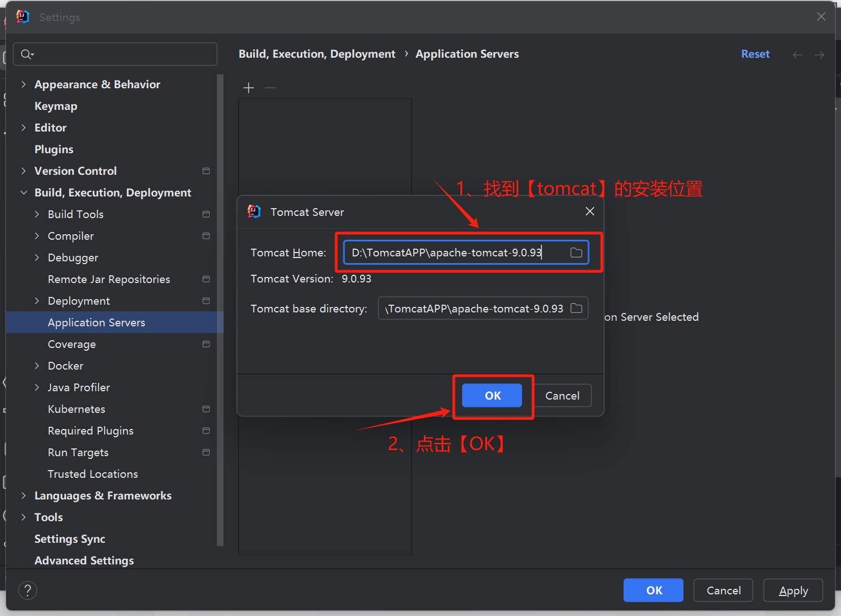Close the Settings window
The image size is (841, 616).
821,17
